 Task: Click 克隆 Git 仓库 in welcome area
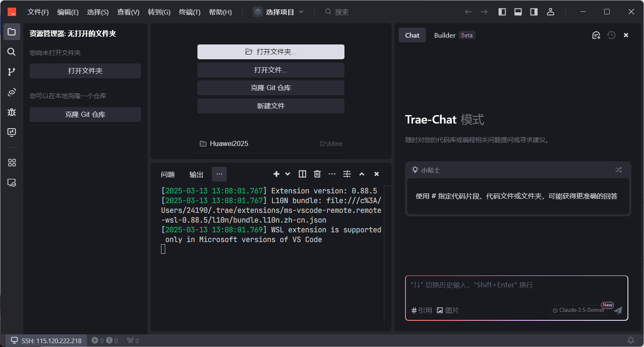[x=271, y=88]
